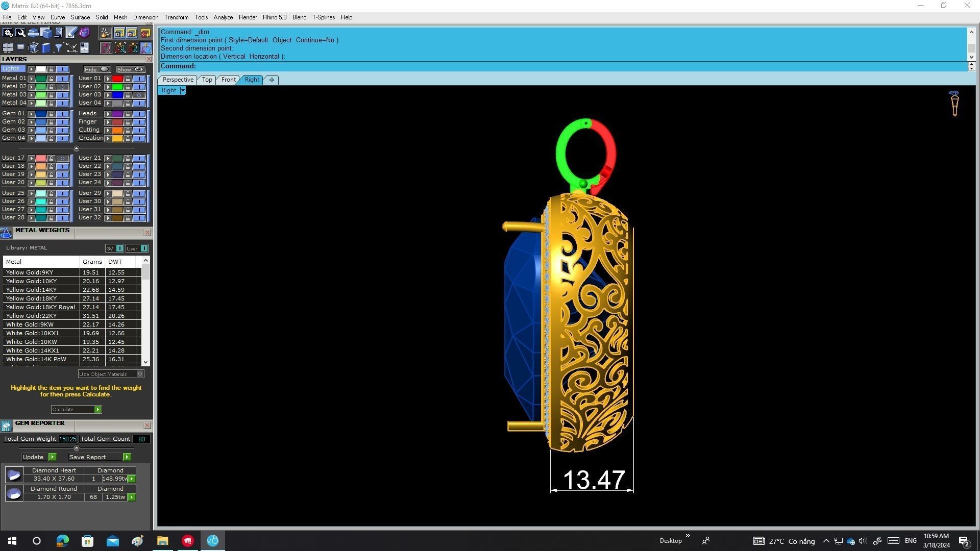Expand arrow next to 148.99tw Diamond Heart
980x551 pixels.
pyautogui.click(x=132, y=479)
